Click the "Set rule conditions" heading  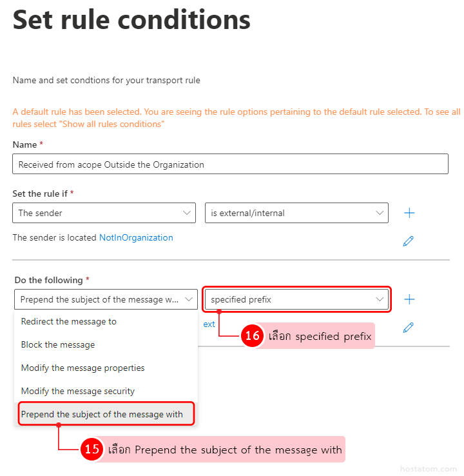click(131, 19)
